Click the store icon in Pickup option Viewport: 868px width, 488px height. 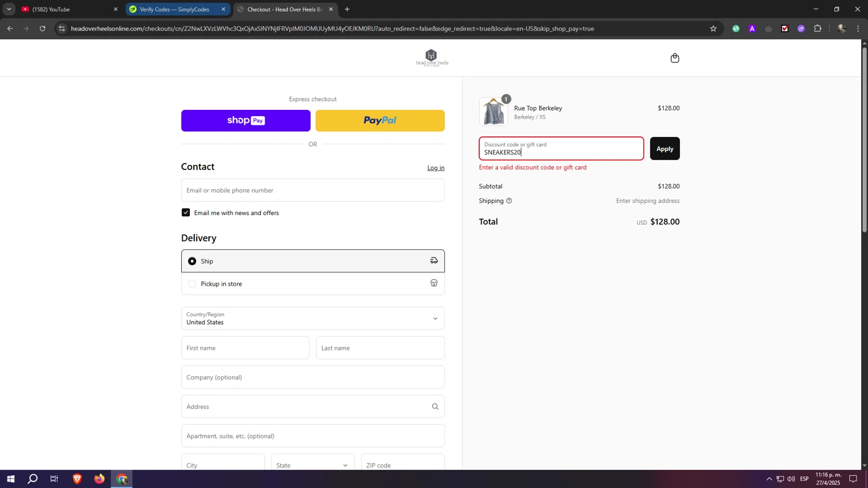coord(434,283)
